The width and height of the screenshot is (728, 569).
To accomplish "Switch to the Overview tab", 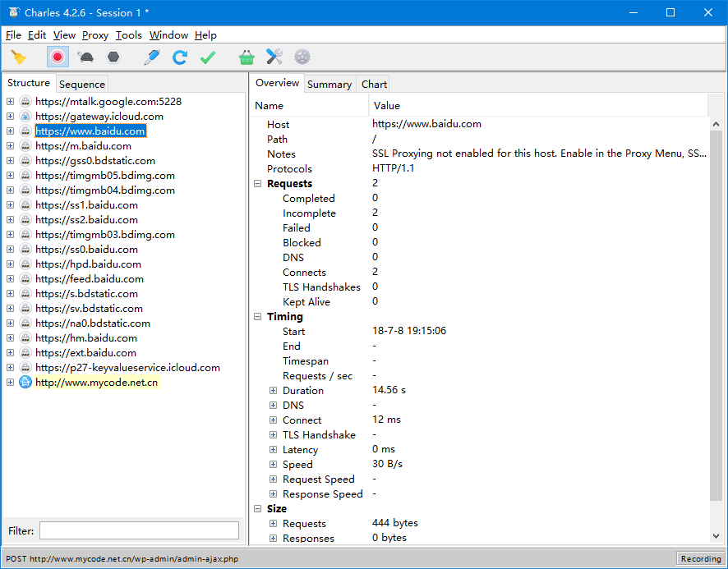I will (x=277, y=83).
